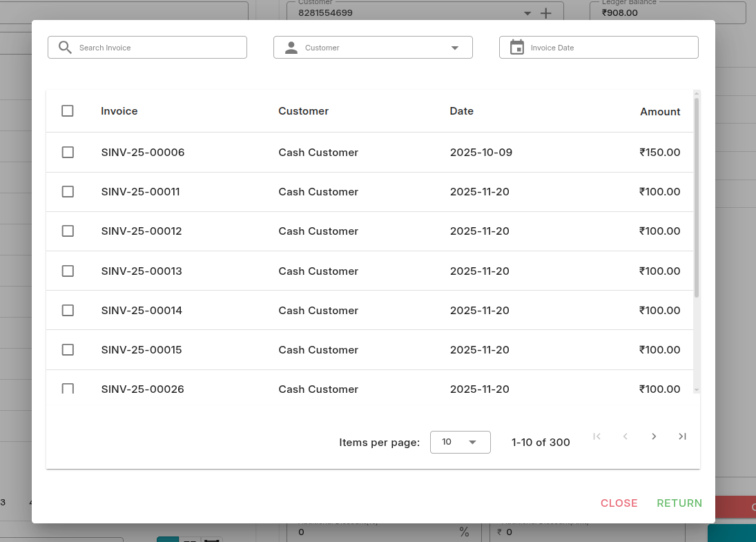
Task: Click the Date column header
Action: point(461,111)
